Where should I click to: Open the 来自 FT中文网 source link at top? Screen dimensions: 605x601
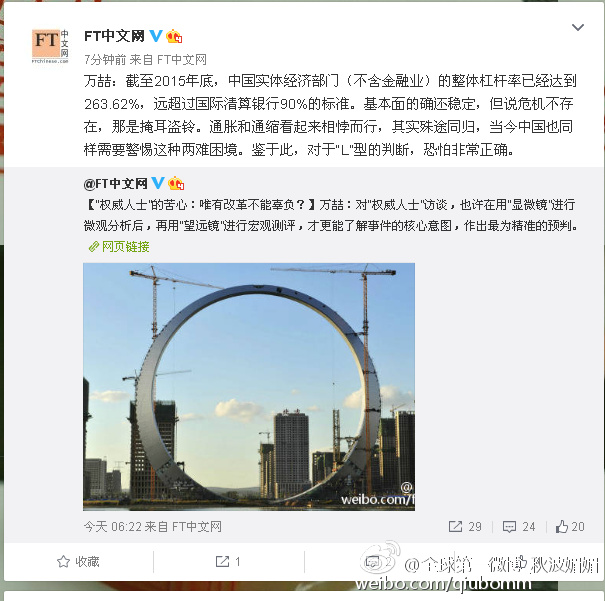(x=182, y=60)
